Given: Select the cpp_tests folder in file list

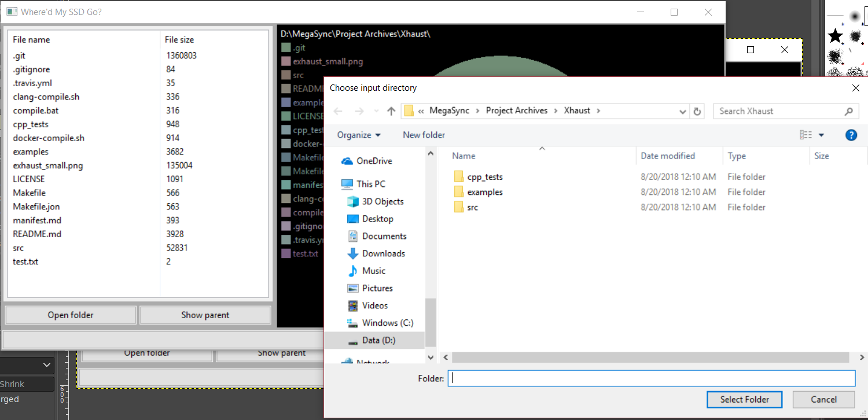Looking at the screenshot, I should coord(484,177).
